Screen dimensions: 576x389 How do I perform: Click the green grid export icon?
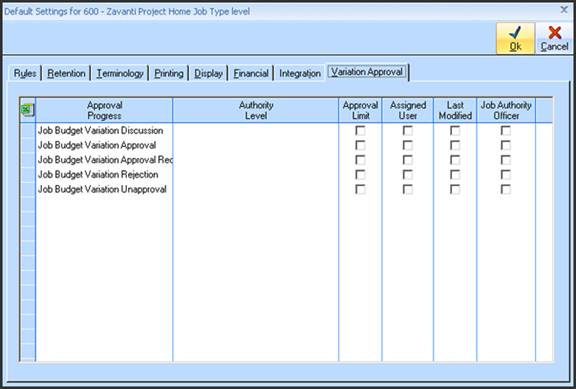tap(28, 110)
